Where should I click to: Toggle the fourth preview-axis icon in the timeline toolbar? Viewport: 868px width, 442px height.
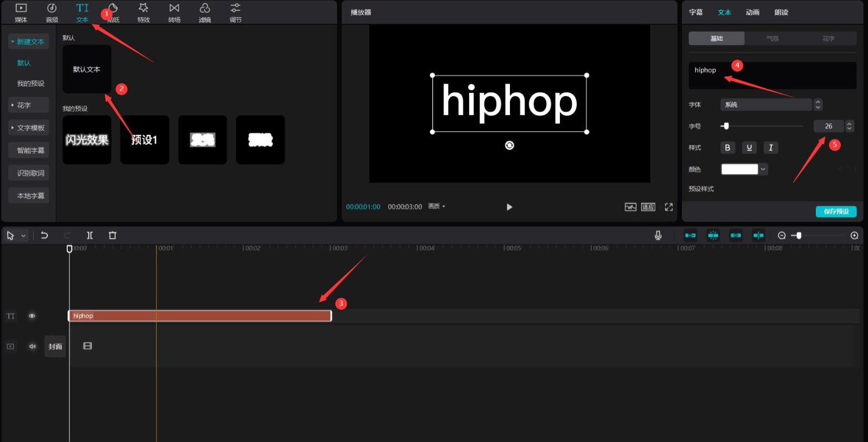758,235
